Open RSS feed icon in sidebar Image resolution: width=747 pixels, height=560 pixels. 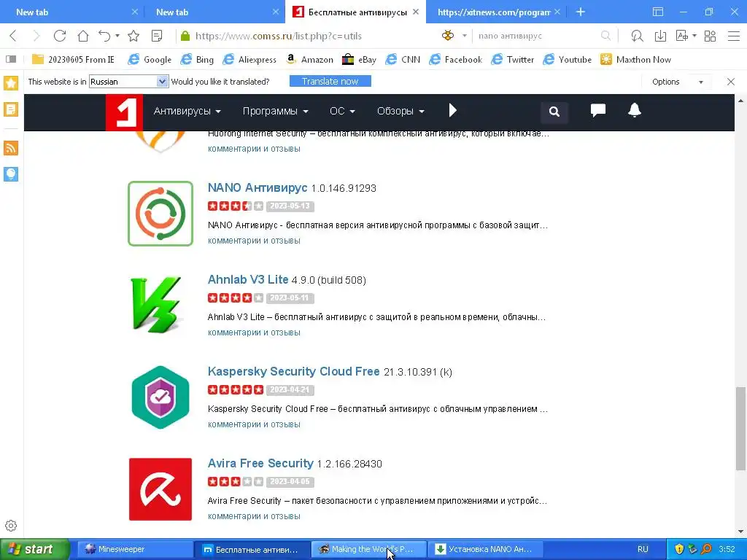pos(11,148)
